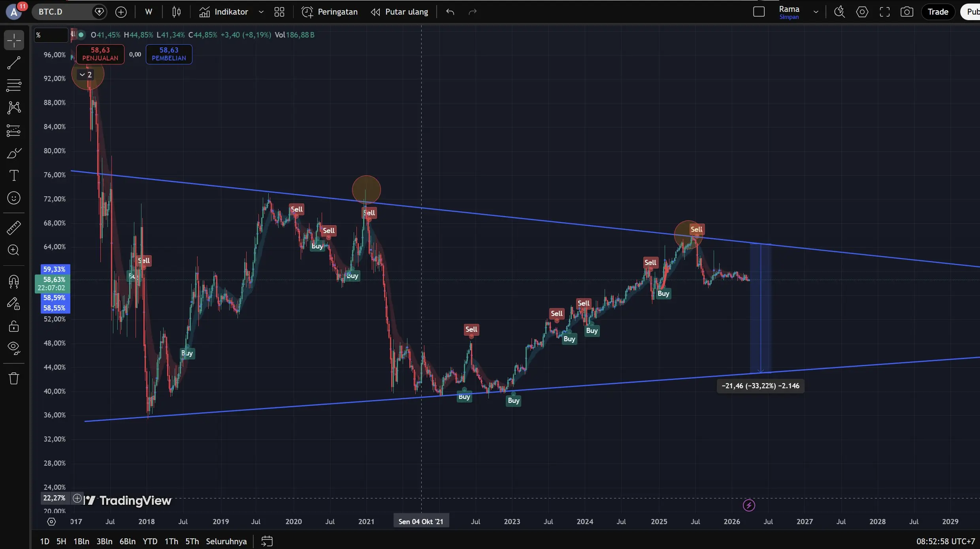Toggle lock all drawing tools

pyautogui.click(x=14, y=326)
